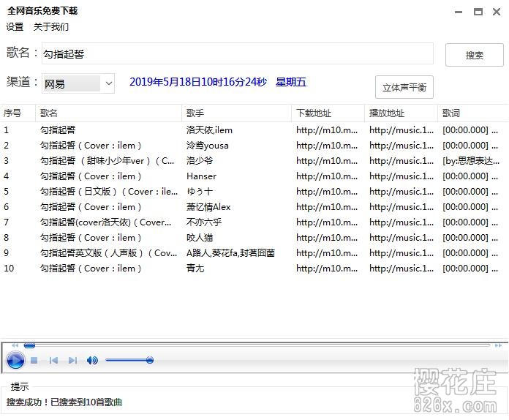
Task: Select the song by 萧忆情Alex
Action: coord(254,206)
